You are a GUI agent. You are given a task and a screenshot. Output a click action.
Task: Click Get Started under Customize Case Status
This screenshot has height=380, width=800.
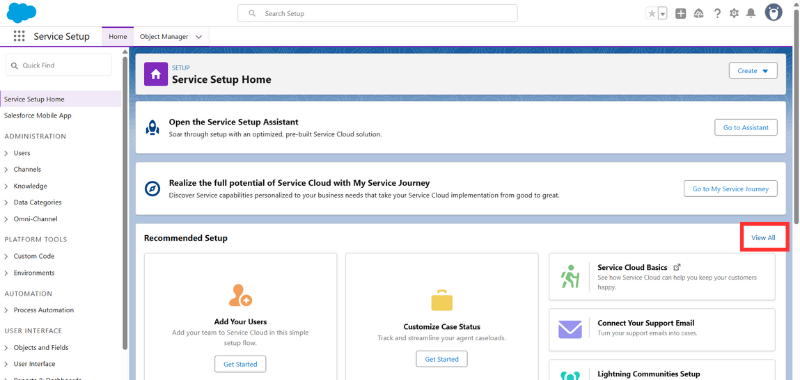point(441,359)
